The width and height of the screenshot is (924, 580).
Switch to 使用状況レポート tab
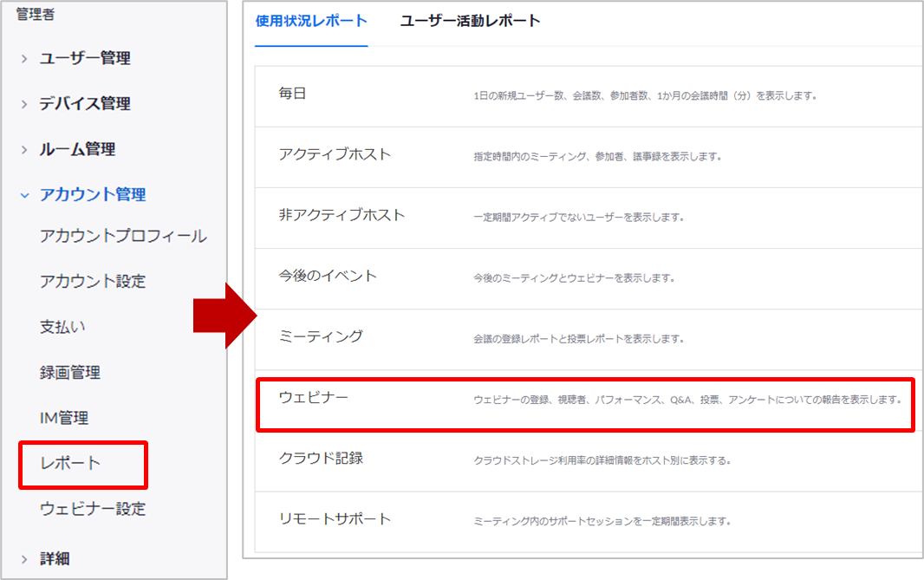click(x=311, y=21)
